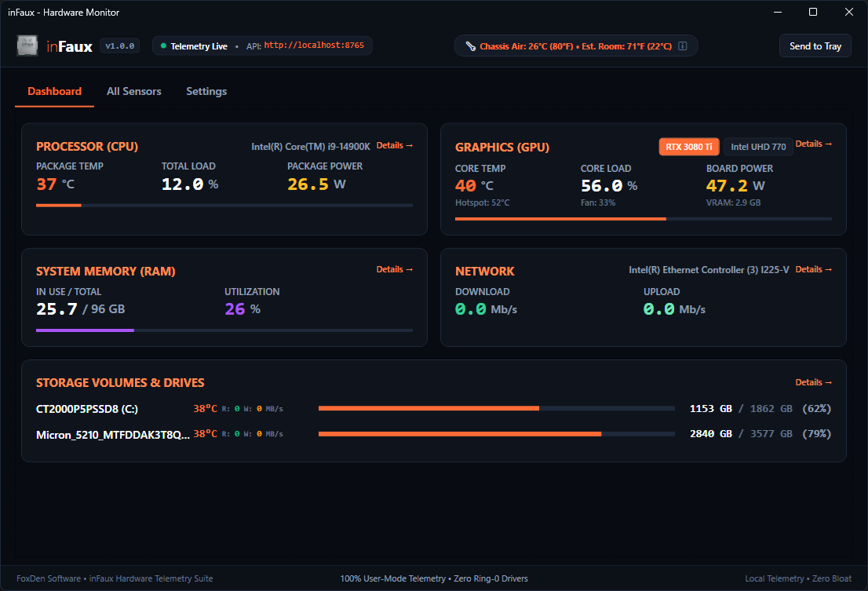Click the Micron_5210 drive usage bar
This screenshot has height=591, width=868.
(497, 434)
